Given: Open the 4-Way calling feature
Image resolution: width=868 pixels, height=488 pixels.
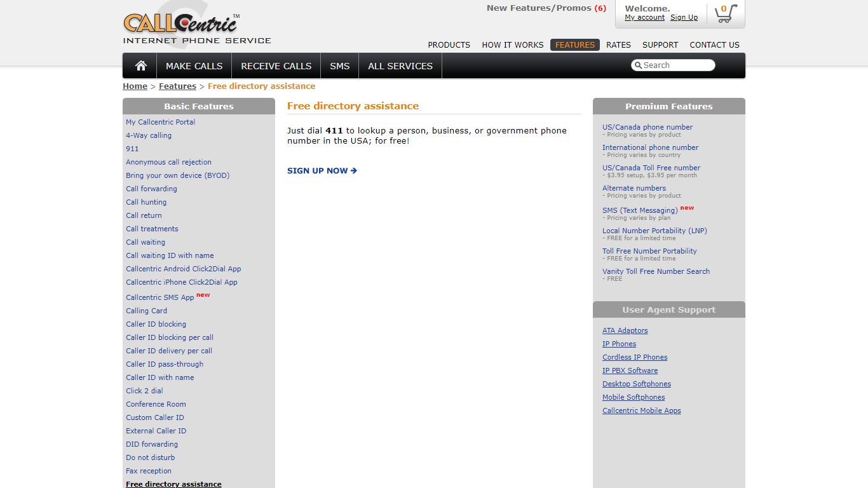Looking at the screenshot, I should (x=149, y=135).
